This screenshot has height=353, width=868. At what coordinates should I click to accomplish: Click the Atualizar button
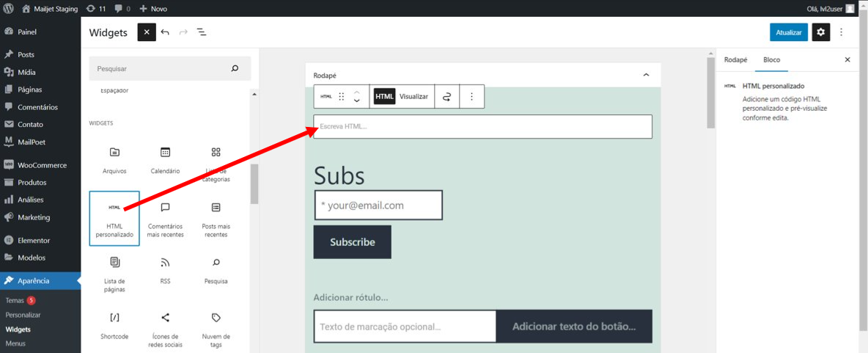point(789,32)
